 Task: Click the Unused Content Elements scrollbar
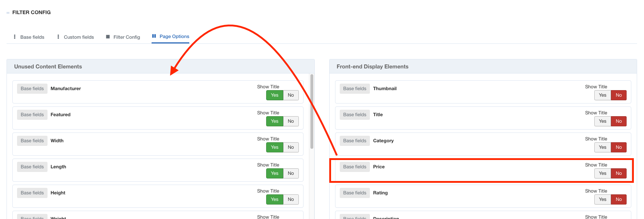coord(312,111)
